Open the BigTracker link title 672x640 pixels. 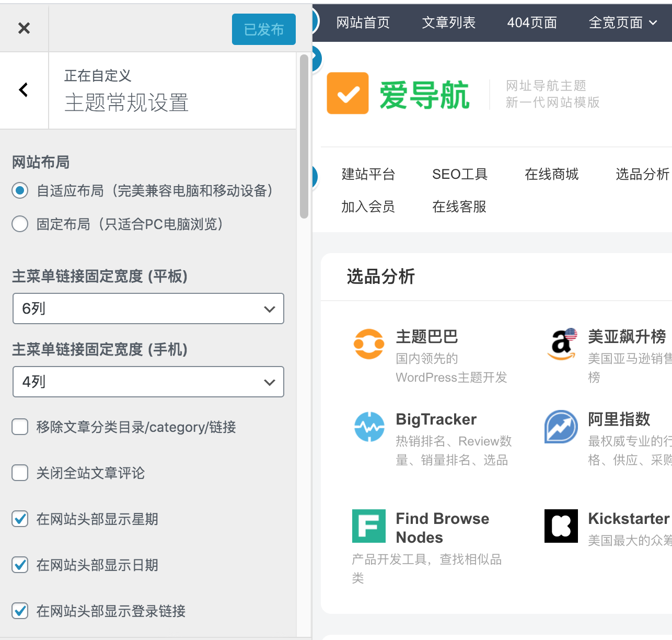[x=436, y=419]
